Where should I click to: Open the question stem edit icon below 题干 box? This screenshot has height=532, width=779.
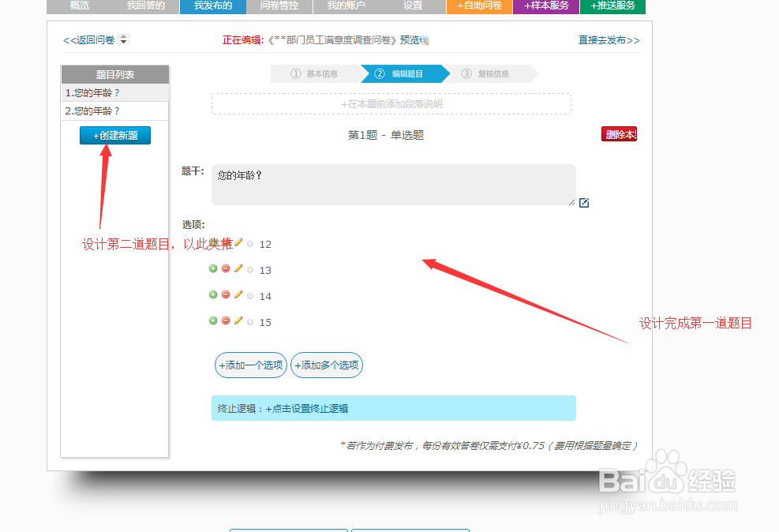coord(584,203)
